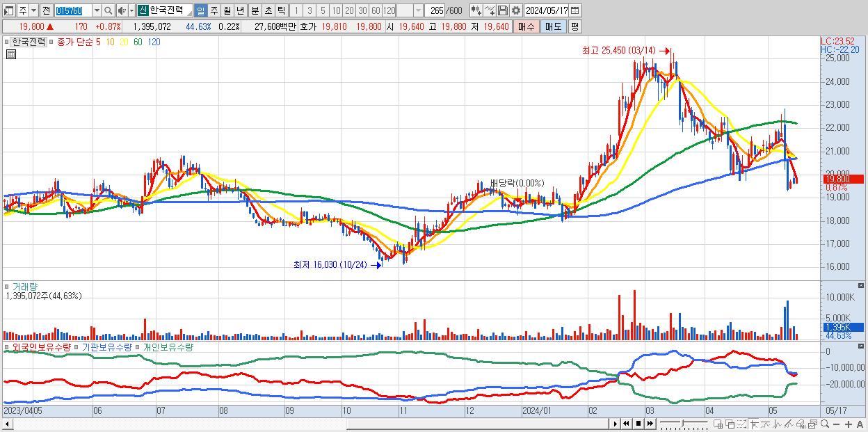
Task: Click the line pencil drawing icon
Action: click(789, 424)
